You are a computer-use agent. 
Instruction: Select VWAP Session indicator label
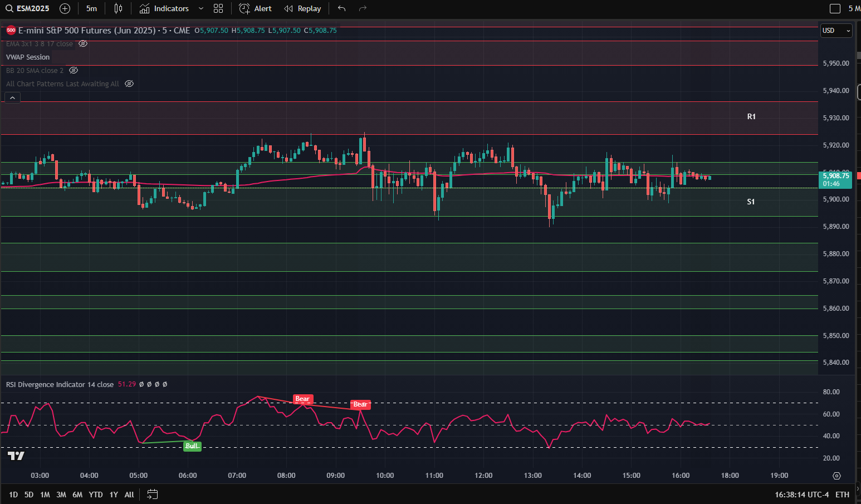(x=28, y=57)
